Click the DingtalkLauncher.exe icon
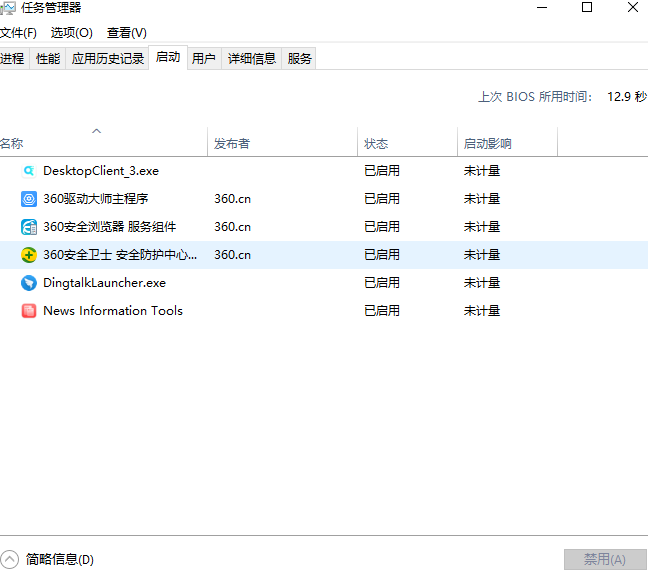The image size is (648, 580). pos(29,283)
